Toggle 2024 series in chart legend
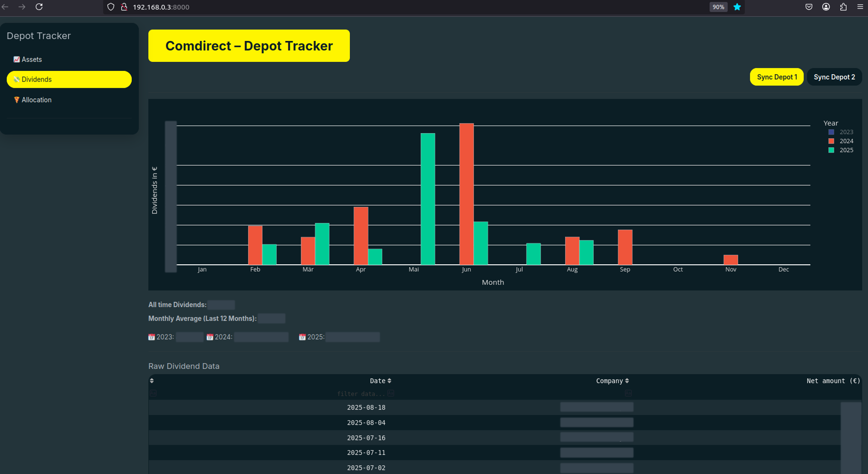Image resolution: width=868 pixels, height=474 pixels. [x=841, y=141]
